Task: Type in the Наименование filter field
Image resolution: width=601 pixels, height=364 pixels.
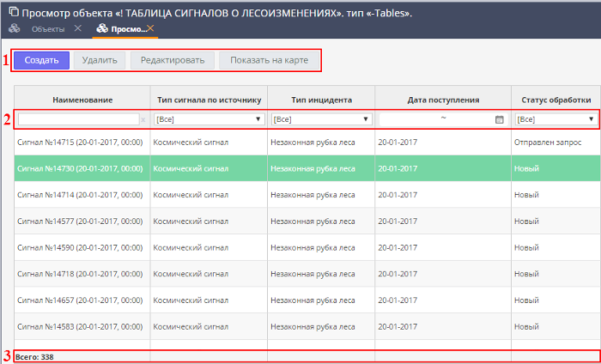Action: click(x=78, y=119)
